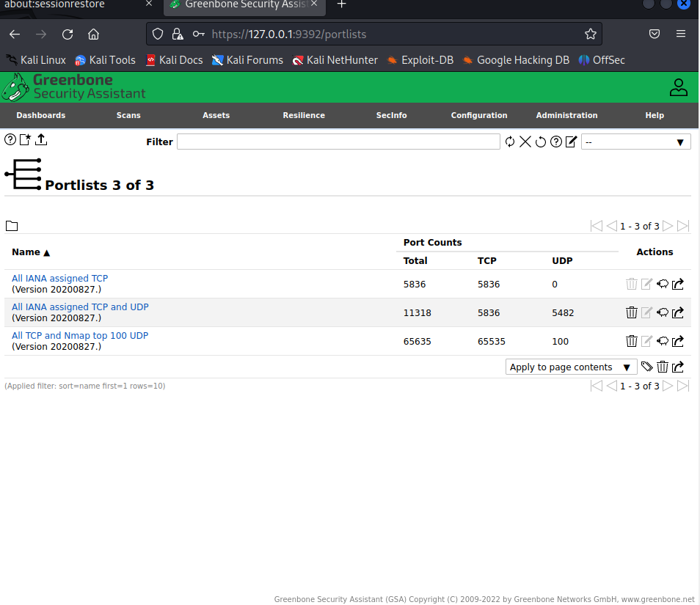This screenshot has height=605, width=700.
Task: Click inside the Filter text field
Action: (338, 142)
